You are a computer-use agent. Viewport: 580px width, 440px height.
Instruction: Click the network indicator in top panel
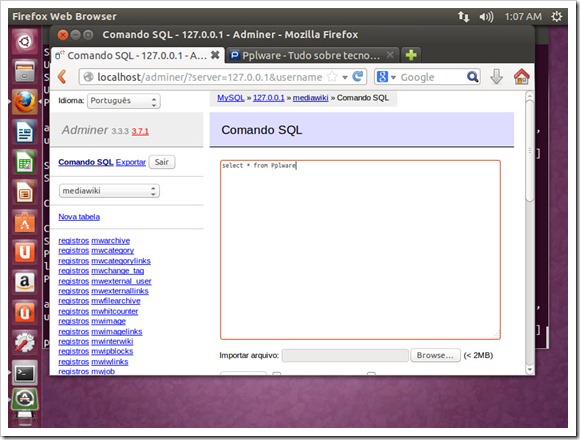[463, 17]
